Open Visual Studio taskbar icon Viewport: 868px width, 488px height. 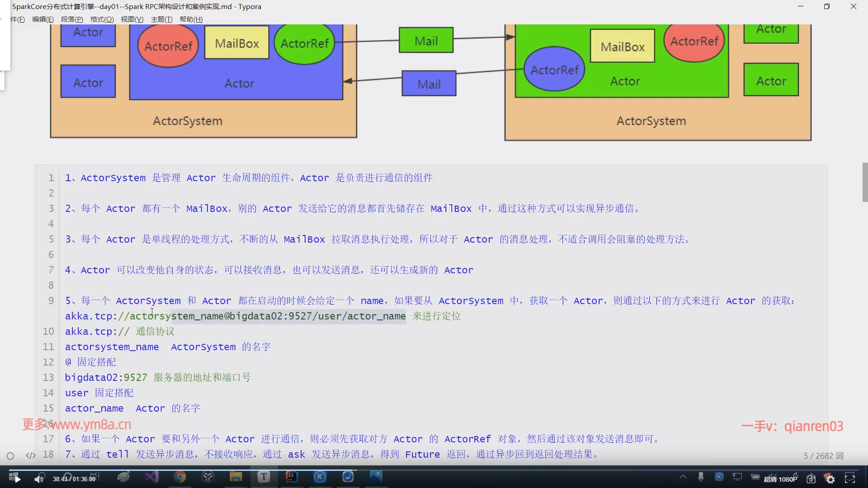click(x=152, y=477)
